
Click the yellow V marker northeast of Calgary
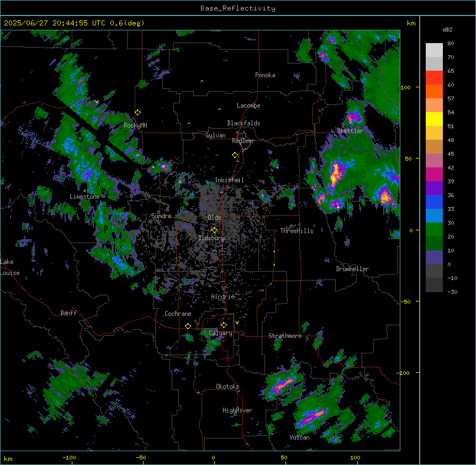tap(237, 323)
